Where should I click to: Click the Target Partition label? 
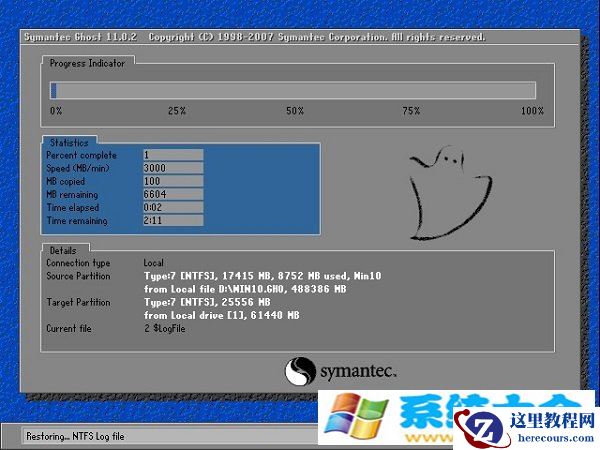pyautogui.click(x=78, y=302)
